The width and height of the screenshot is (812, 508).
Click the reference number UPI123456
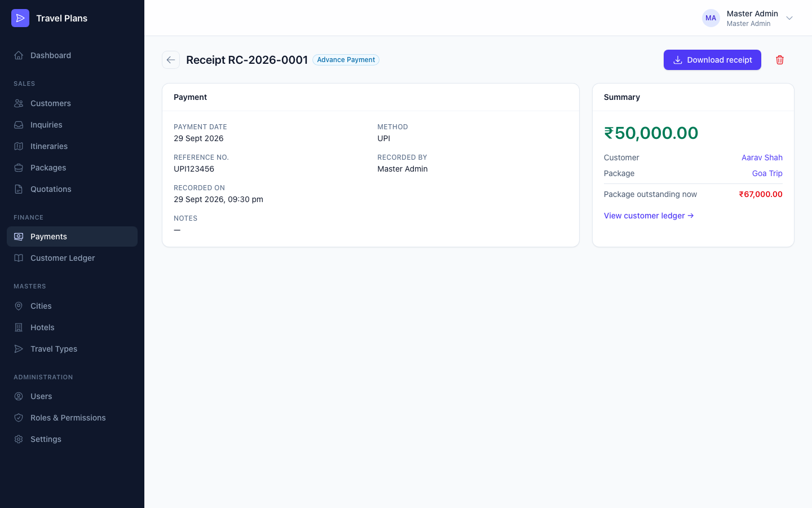pos(194,169)
